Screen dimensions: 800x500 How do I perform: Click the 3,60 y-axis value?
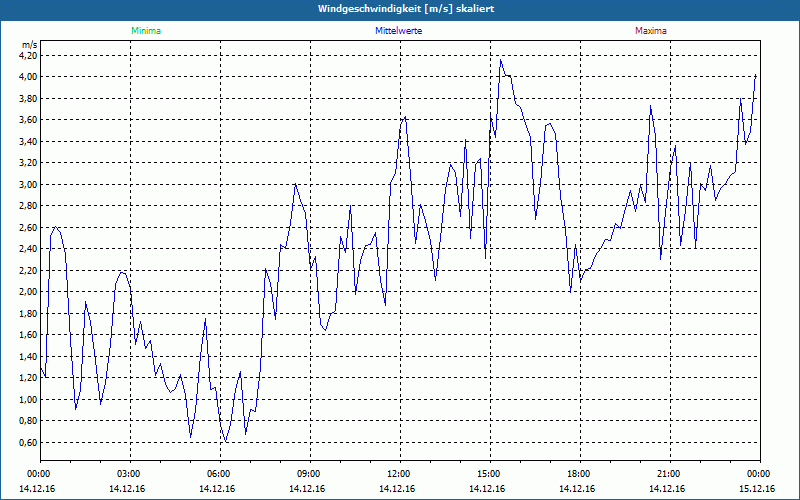(x=30, y=120)
